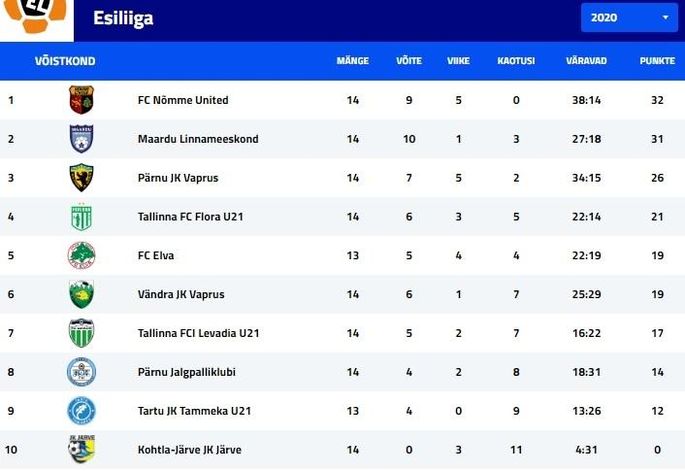Image resolution: width=685 pixels, height=471 pixels.
Task: Click the Pärnu JK Vaprus bear crest
Action: point(81,178)
